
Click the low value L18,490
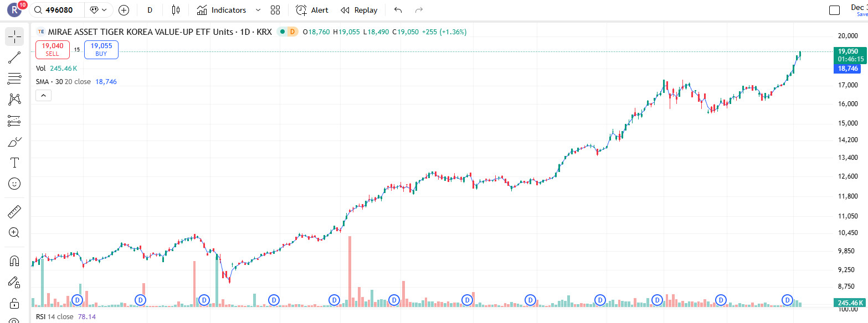pos(376,32)
